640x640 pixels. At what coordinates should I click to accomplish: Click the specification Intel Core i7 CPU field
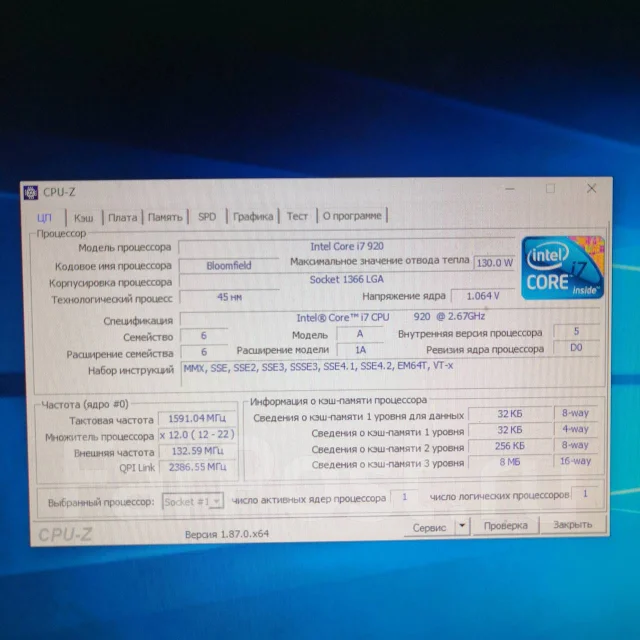pyautogui.click(x=390, y=317)
